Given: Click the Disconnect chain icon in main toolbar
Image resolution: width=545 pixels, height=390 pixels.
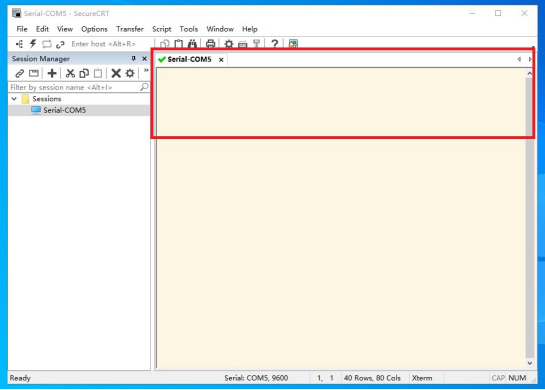Looking at the screenshot, I should (60, 44).
